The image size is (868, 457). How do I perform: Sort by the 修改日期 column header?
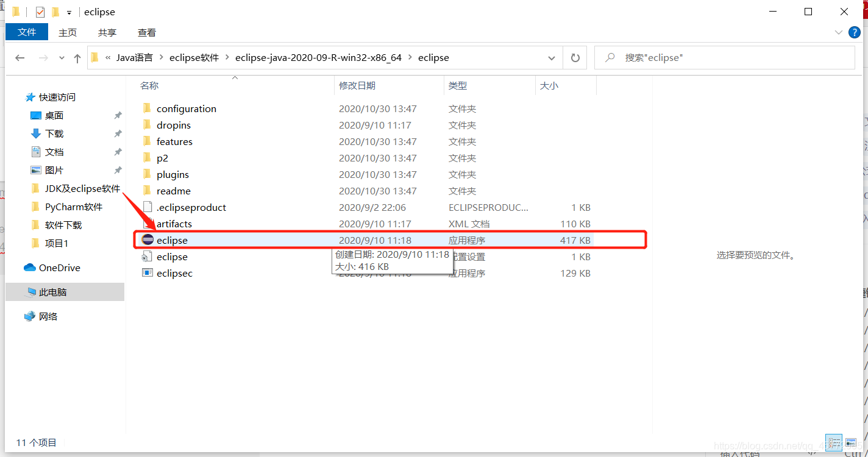(357, 86)
